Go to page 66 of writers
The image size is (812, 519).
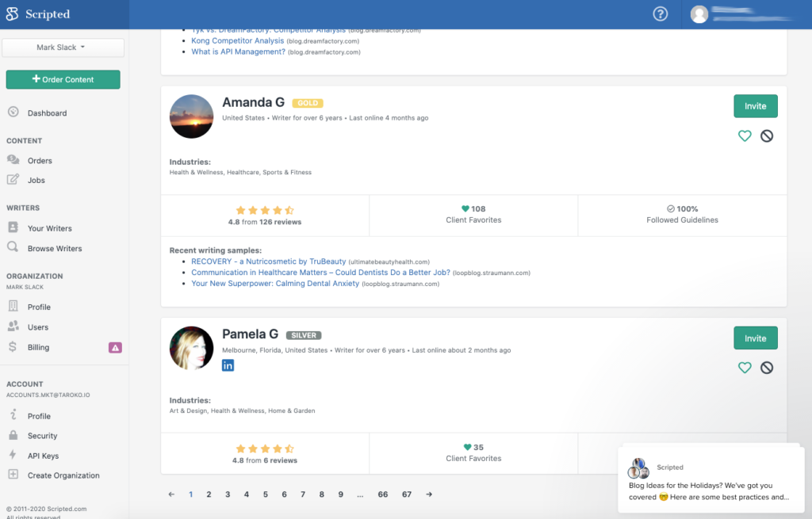[x=383, y=494]
